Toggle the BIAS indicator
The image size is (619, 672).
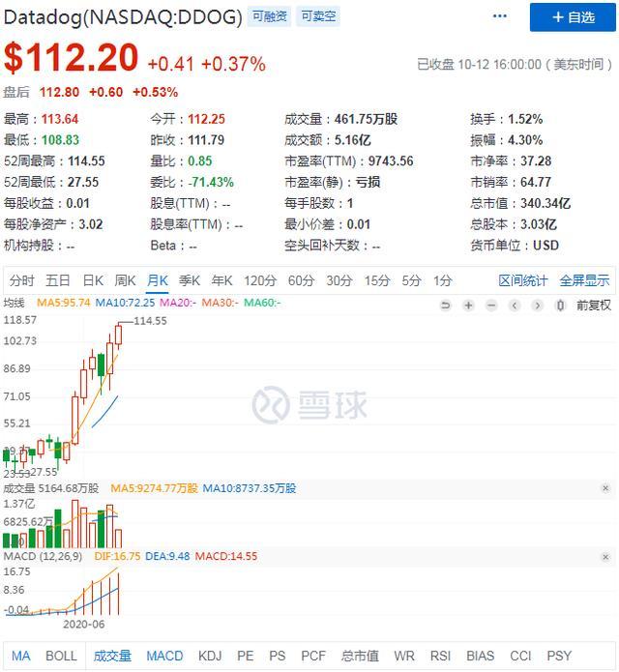point(480,656)
